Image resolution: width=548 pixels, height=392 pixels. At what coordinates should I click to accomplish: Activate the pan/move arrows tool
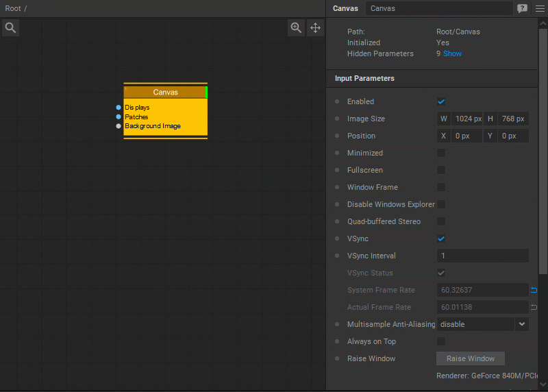(315, 27)
